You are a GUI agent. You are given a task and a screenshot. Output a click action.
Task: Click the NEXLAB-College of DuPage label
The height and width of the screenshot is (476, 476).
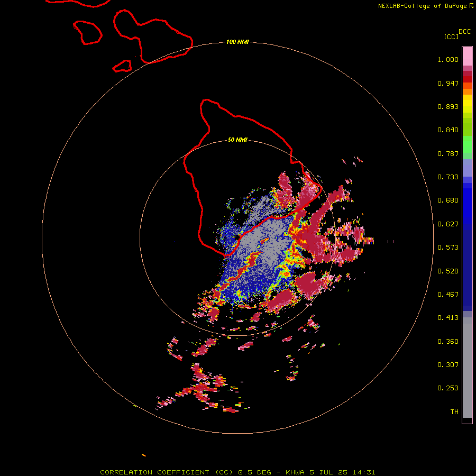click(x=422, y=6)
